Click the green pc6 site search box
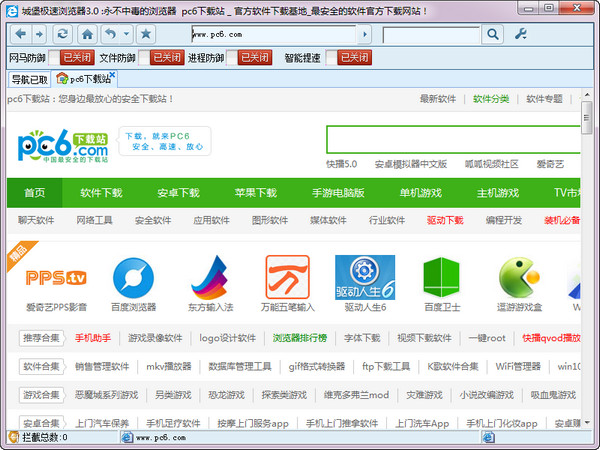600x450 pixels. 453,140
